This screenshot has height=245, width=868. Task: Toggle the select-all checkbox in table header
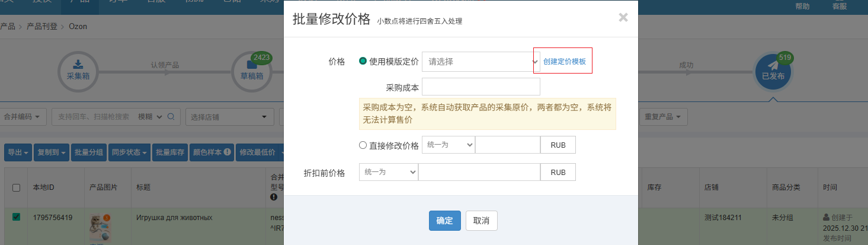click(x=17, y=187)
